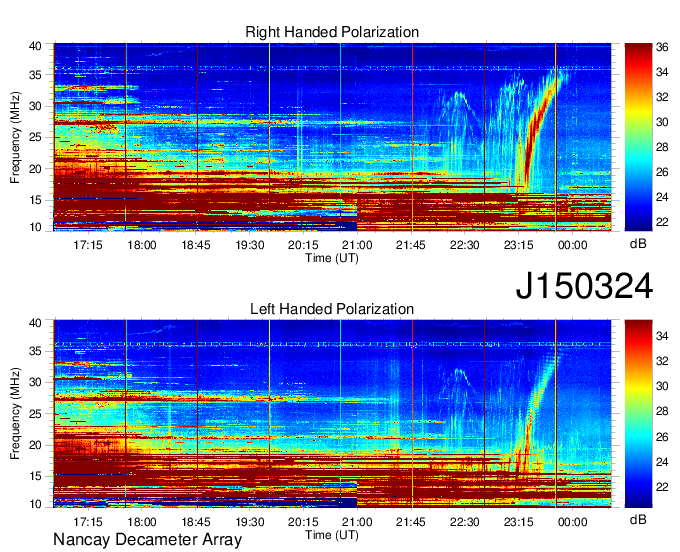
Task: Click the 17:15 time tick under Right Handed plot
Action: click(88, 245)
